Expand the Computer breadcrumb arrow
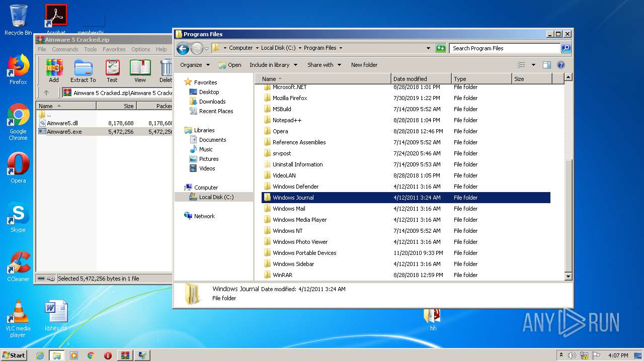The image size is (644, 362). point(257,48)
